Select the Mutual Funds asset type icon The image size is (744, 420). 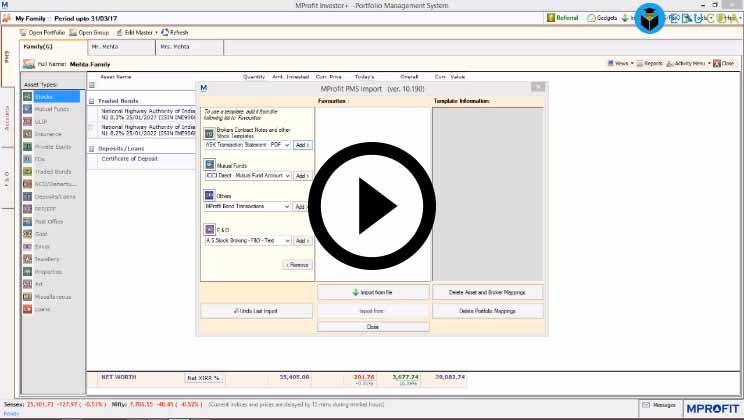(27, 108)
